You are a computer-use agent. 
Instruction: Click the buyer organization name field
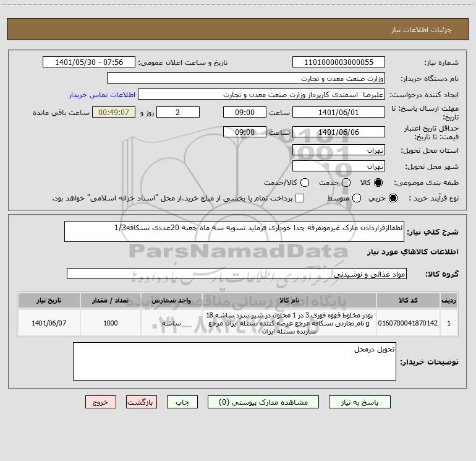(x=246, y=78)
